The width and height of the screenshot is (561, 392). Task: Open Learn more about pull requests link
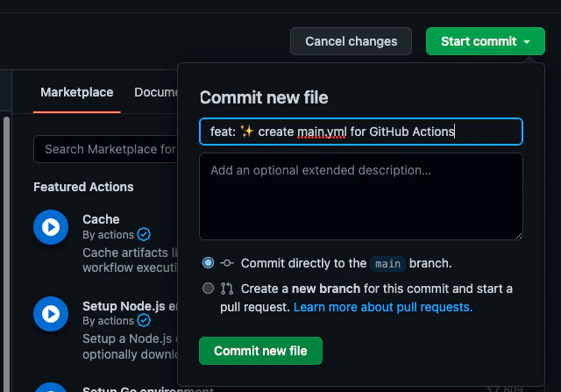tap(383, 307)
